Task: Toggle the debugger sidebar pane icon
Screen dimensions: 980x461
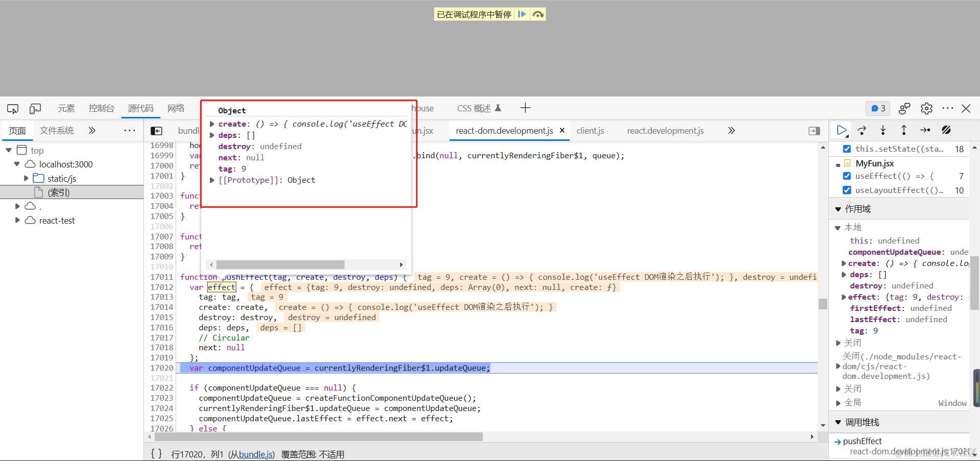Action: (815, 131)
